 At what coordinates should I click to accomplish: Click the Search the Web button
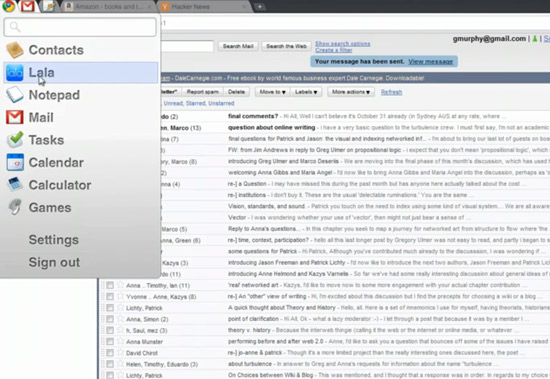pos(286,46)
